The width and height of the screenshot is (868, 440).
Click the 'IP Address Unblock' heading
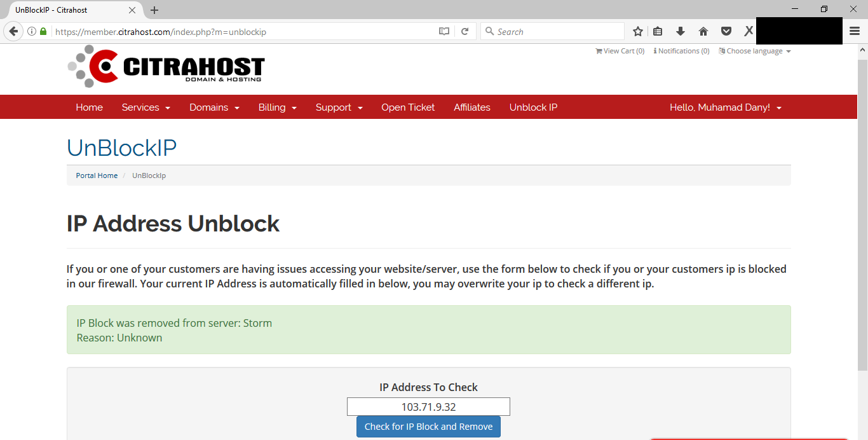click(173, 224)
